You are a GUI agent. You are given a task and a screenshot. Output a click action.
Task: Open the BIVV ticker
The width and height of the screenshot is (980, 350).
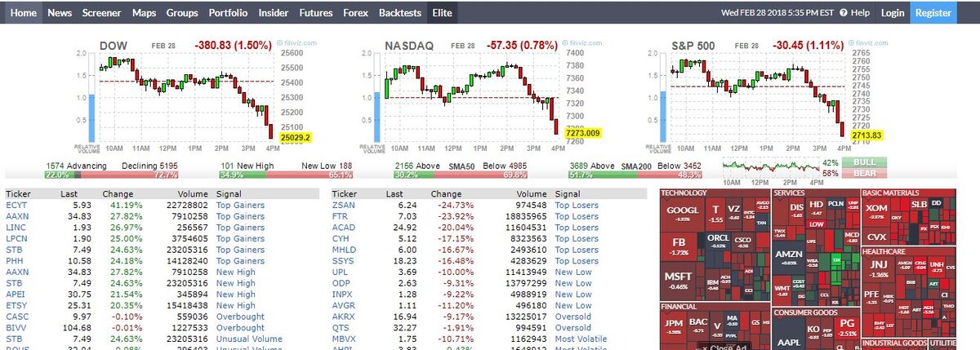(x=16, y=327)
